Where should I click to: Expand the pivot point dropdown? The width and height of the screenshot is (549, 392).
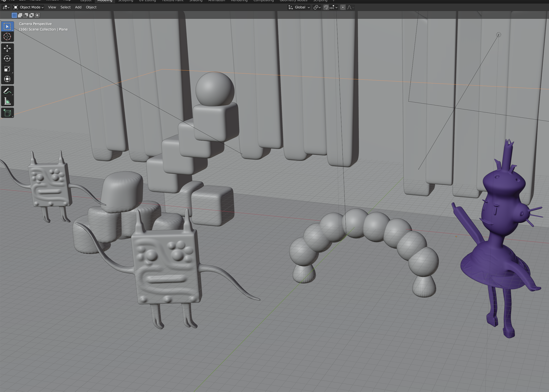pyautogui.click(x=317, y=7)
